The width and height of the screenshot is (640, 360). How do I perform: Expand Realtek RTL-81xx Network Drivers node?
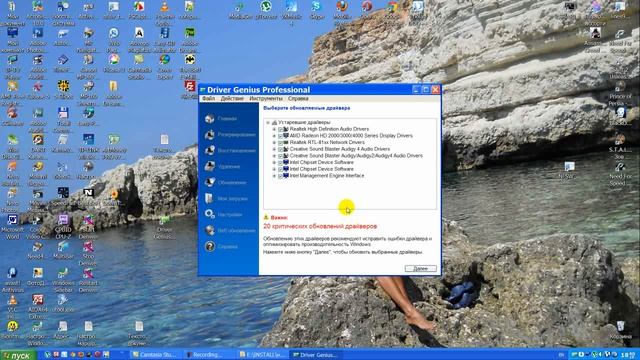click(274, 143)
